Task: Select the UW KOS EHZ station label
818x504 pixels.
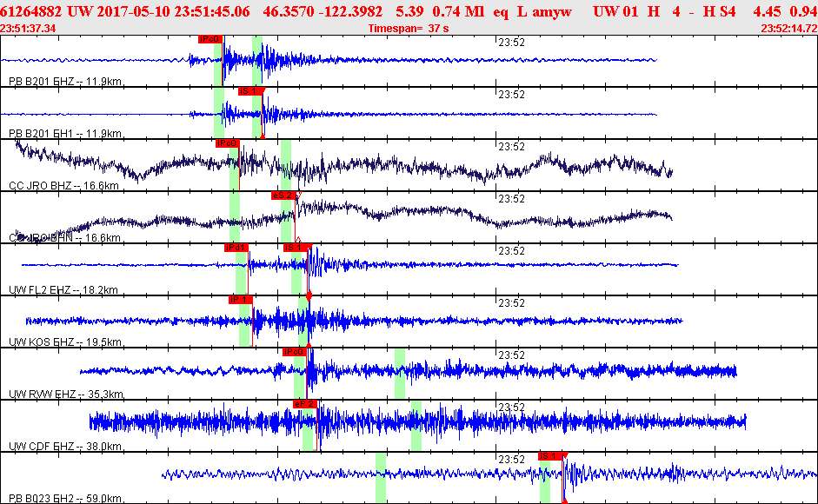Action: point(65,342)
